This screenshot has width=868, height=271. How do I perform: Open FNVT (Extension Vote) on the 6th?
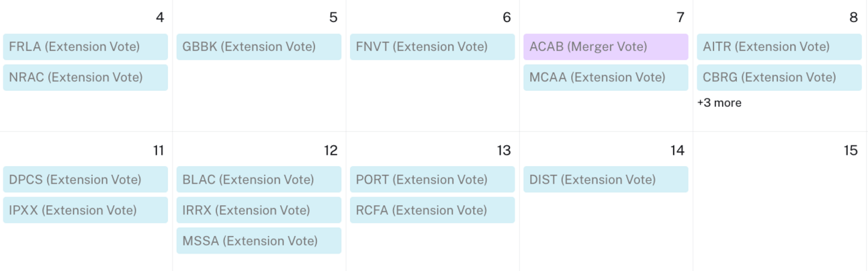tap(432, 47)
